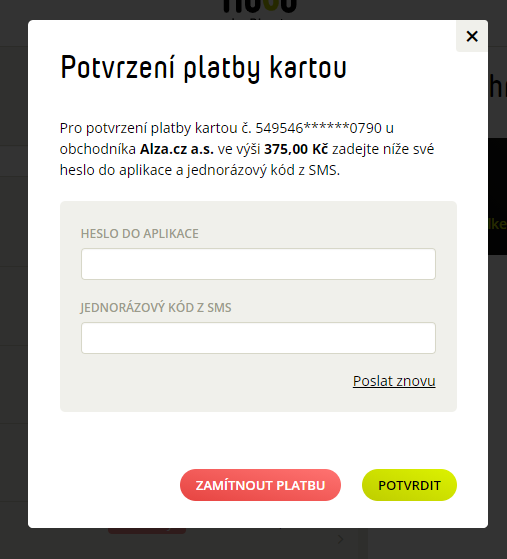Reject payment with Zamítnout platbu button
Viewport: 507px width, 559px height.
[260, 485]
